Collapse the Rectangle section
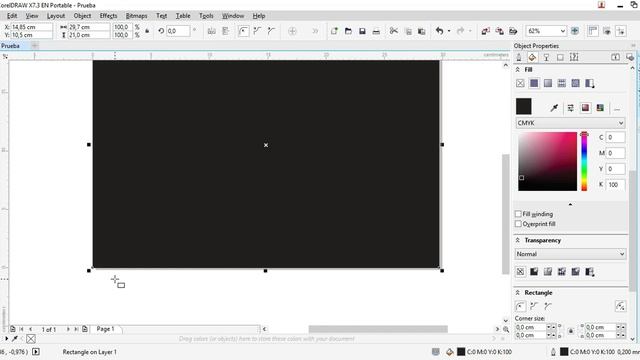Image resolution: width=640 pixels, height=360 pixels. (x=518, y=293)
